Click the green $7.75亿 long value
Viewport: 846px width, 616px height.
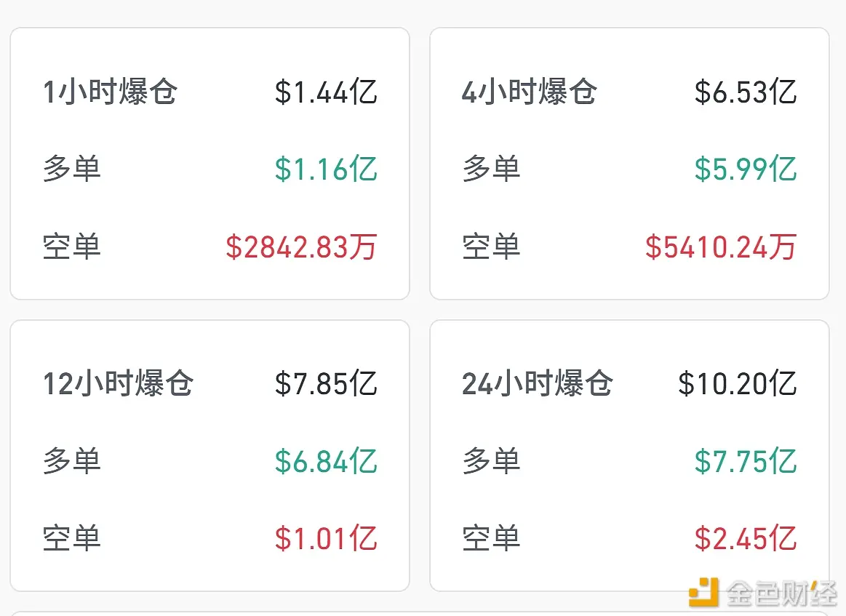745,462
